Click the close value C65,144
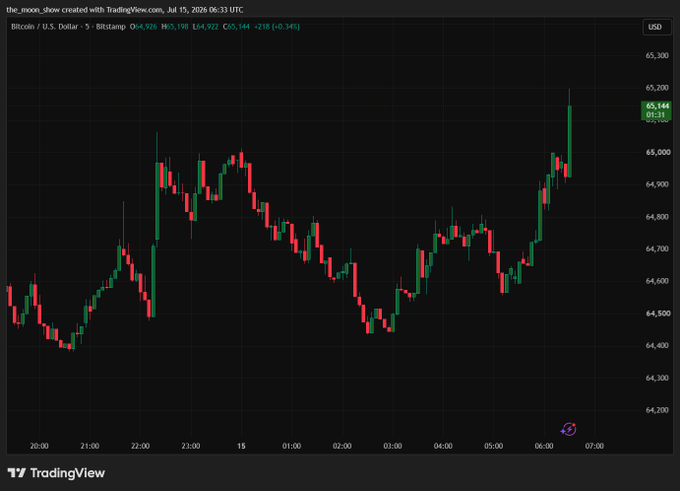This screenshot has height=491, width=680. 236,27
